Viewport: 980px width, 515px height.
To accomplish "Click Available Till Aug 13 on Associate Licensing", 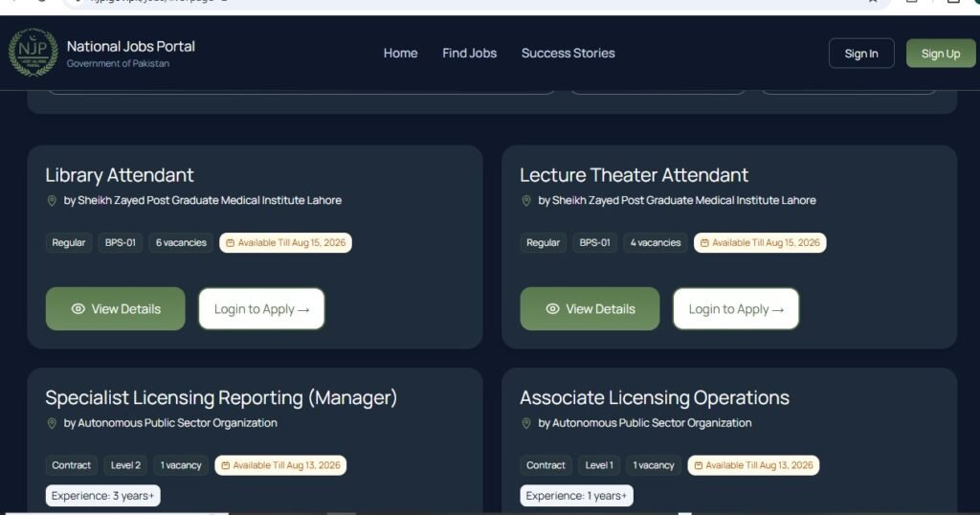I will pyautogui.click(x=754, y=465).
